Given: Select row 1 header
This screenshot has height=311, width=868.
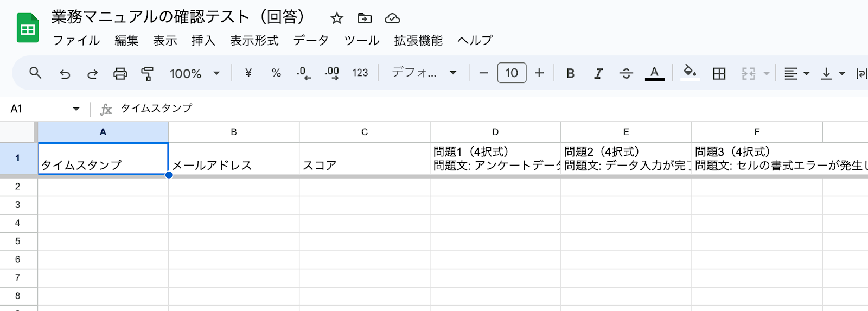Looking at the screenshot, I should click(x=18, y=158).
